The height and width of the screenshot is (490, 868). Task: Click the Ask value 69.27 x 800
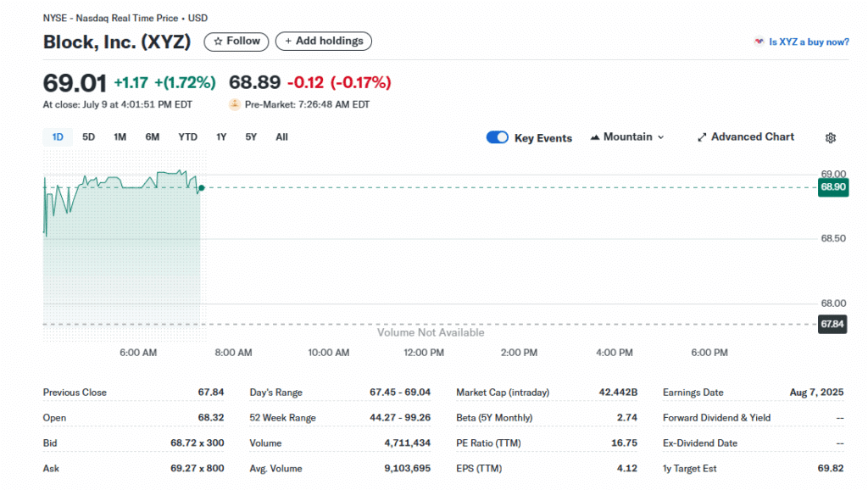tap(197, 469)
